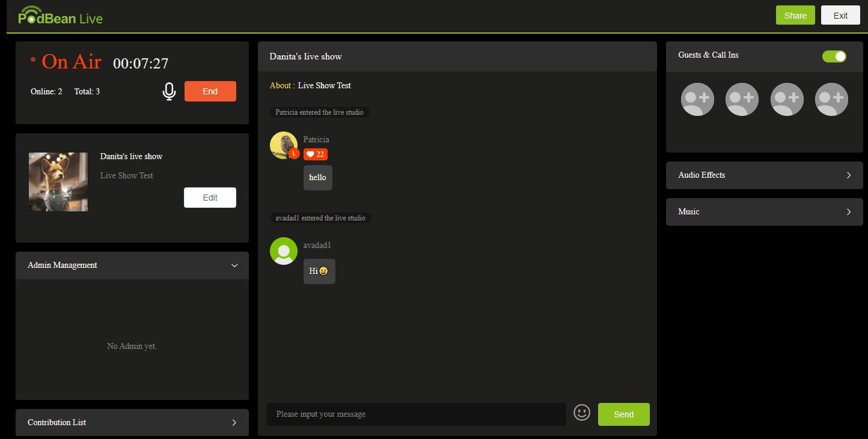Share the live show
This screenshot has width=868, height=439.
(x=795, y=15)
